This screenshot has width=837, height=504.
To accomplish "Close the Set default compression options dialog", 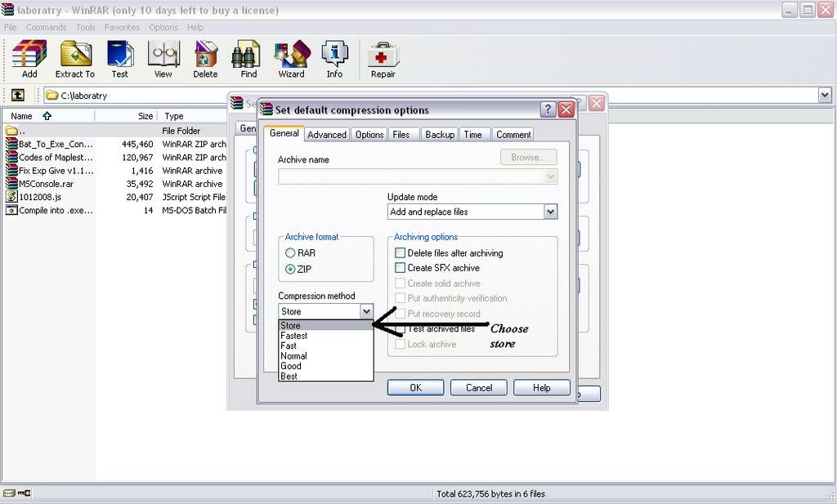I will 566,109.
